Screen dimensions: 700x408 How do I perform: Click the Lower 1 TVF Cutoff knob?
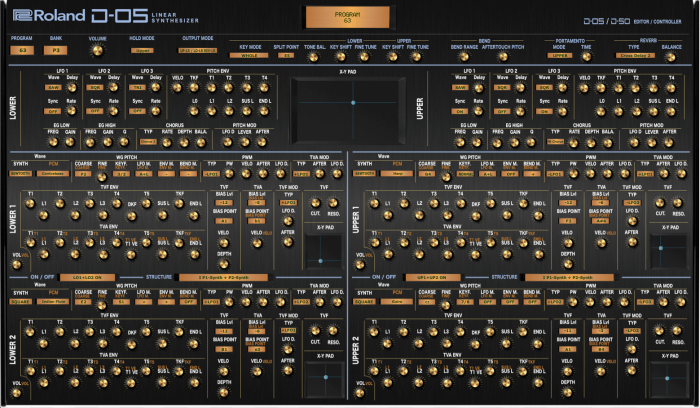[x=315, y=203]
